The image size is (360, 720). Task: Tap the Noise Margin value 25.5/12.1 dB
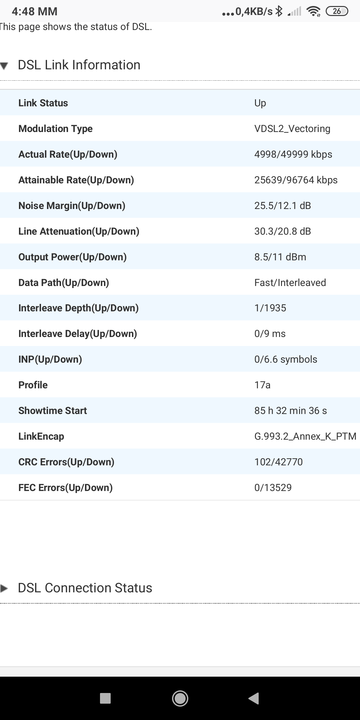282,206
